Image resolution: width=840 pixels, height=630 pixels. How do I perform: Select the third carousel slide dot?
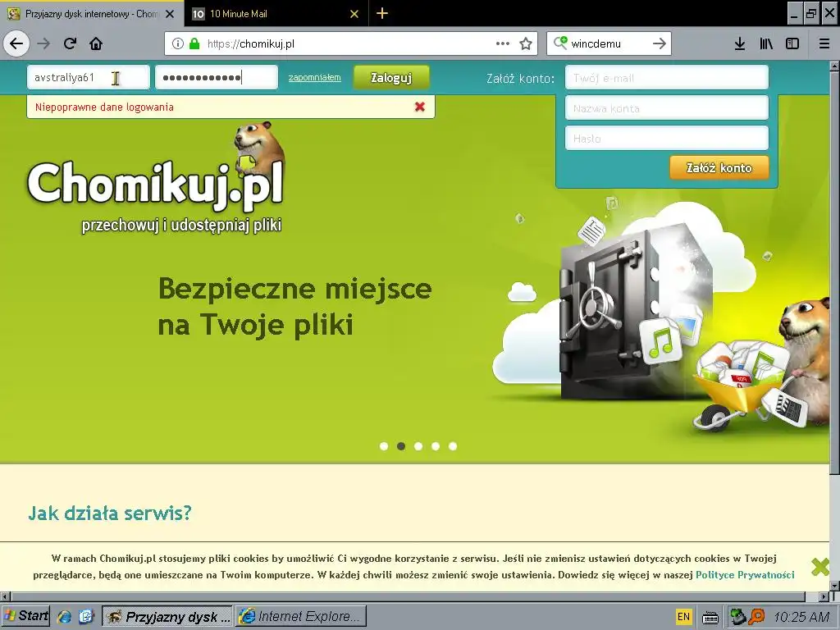pos(418,446)
